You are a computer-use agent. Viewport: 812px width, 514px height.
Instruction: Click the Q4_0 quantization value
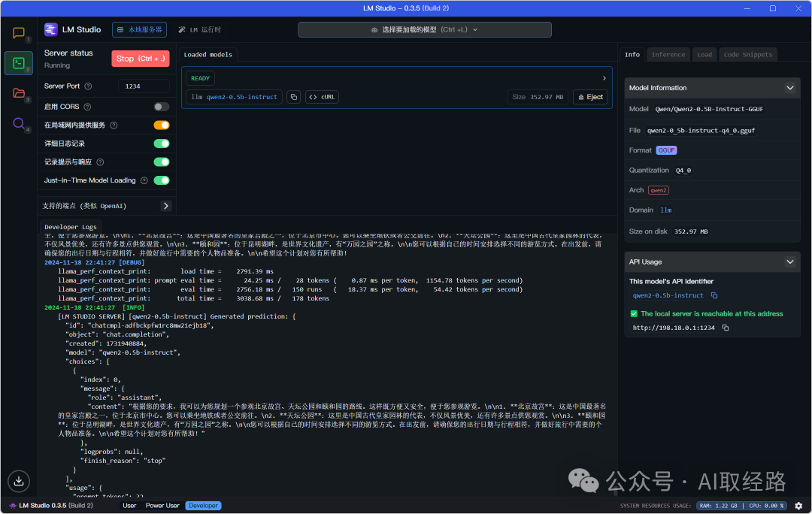click(683, 171)
